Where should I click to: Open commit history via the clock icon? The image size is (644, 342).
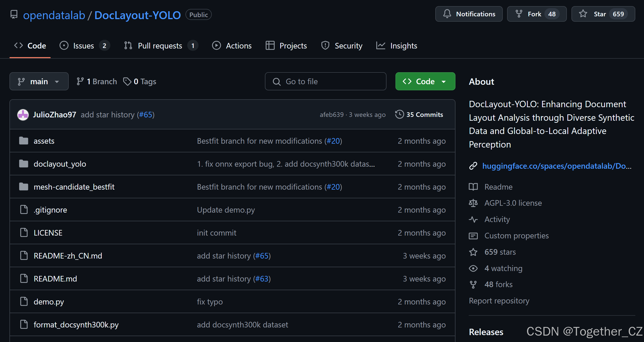tap(399, 114)
